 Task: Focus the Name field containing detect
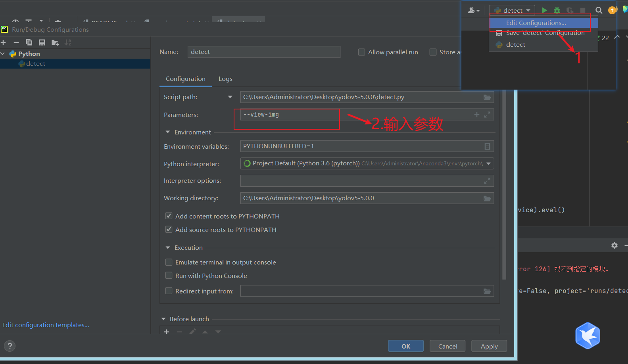(264, 52)
